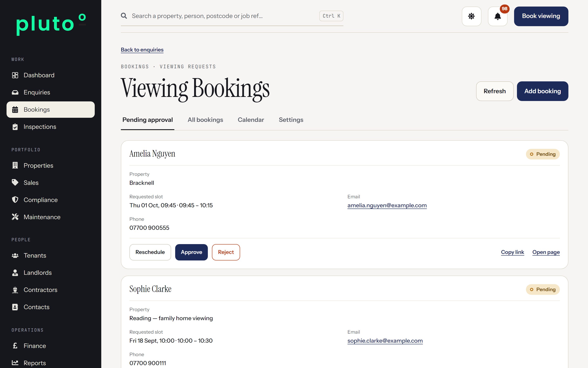Click the Book viewing button
This screenshot has width=588, height=368.
click(541, 16)
